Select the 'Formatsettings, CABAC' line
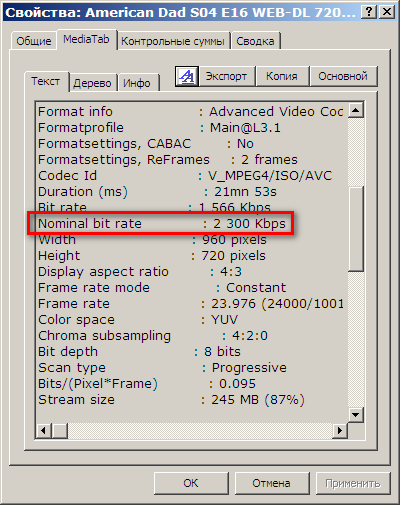 (146, 144)
